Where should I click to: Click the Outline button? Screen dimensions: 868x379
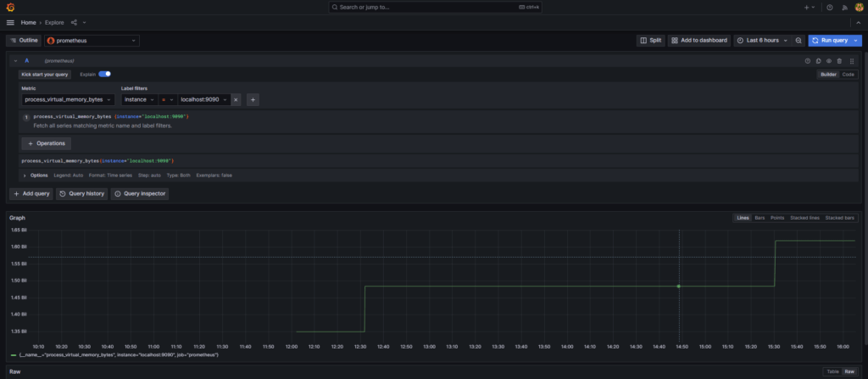(24, 41)
